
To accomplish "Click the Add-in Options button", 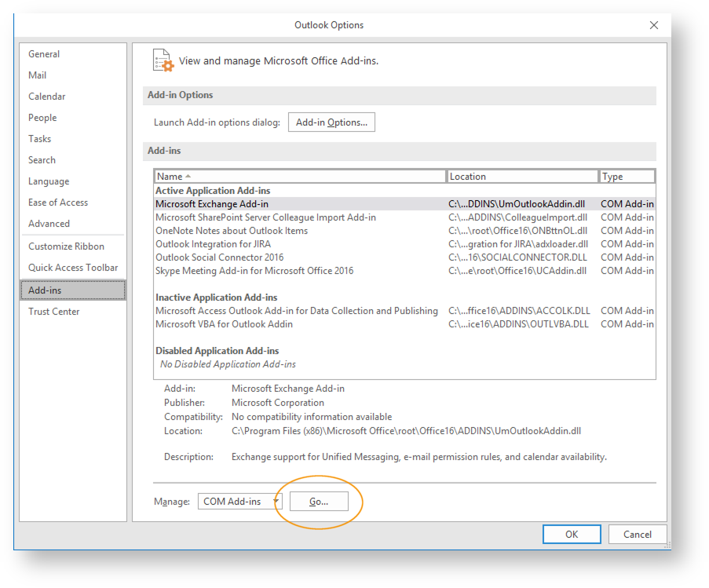I will click(x=331, y=122).
